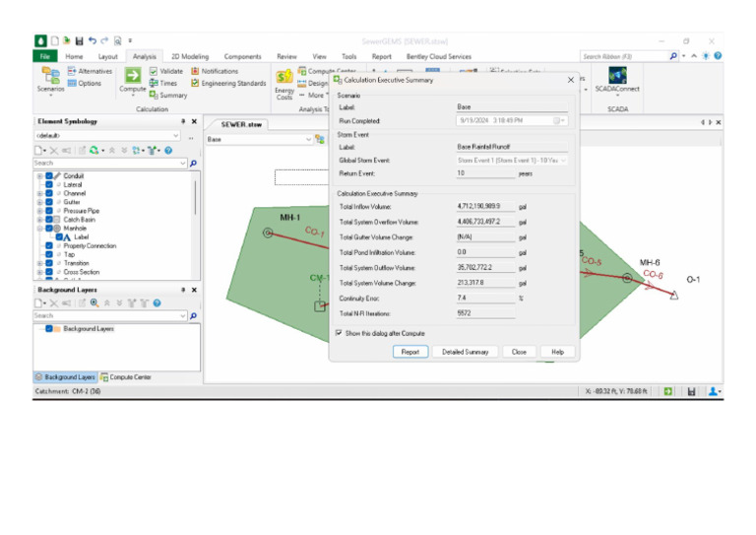756x535 pixels.
Task: Click the zoom icon in Background Layers toolbar
Action: (x=94, y=302)
